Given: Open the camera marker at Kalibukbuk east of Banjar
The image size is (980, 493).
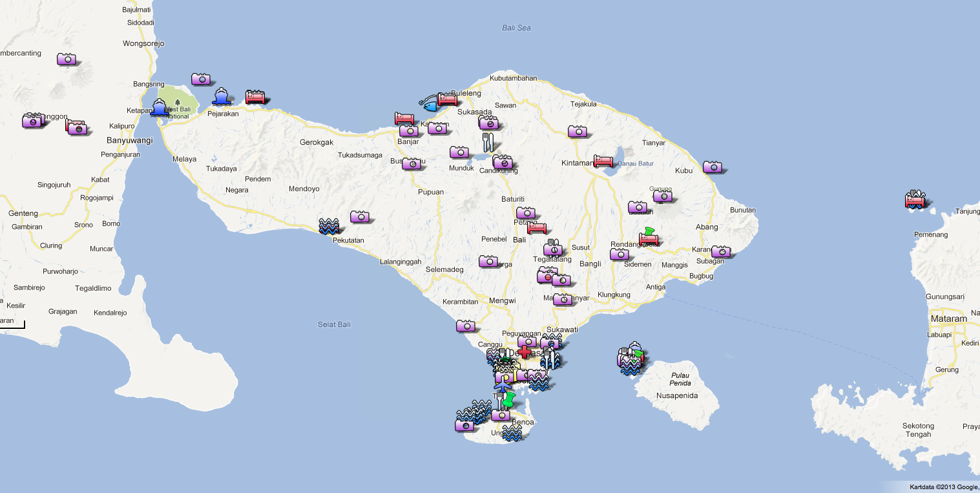Looking at the screenshot, I should [437, 128].
